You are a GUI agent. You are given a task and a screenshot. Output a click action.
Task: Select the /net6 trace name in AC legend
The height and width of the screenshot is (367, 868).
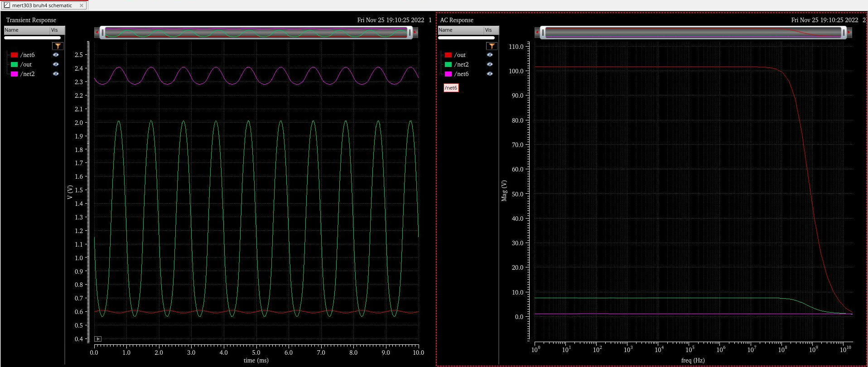(x=461, y=74)
